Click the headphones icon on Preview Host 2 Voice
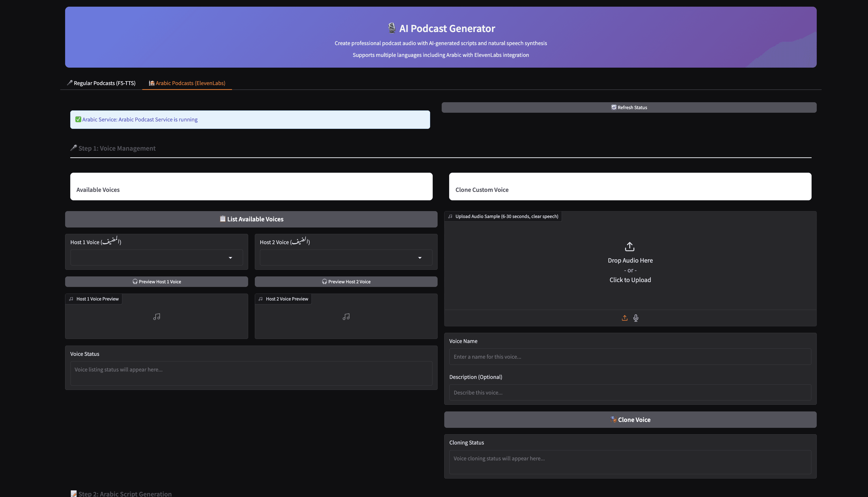 coord(324,282)
